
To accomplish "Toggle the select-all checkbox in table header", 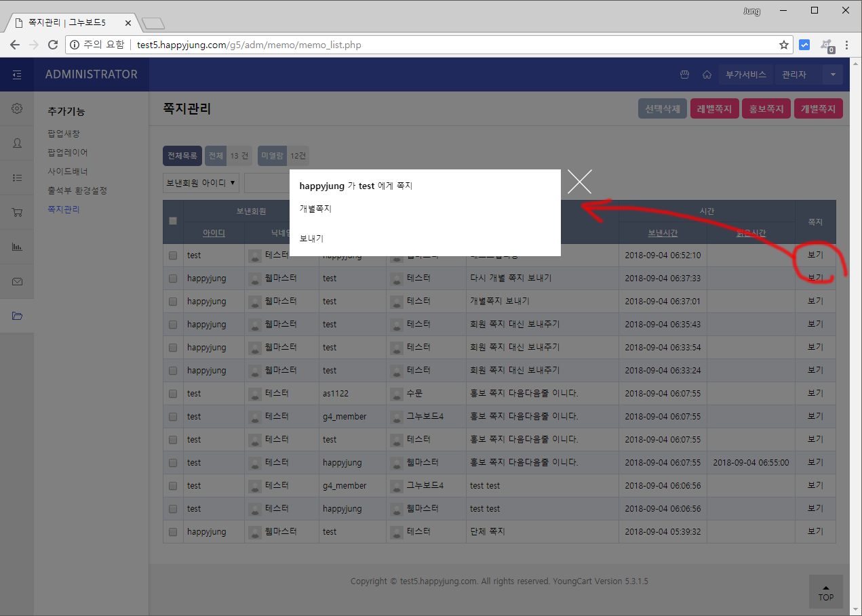I will (x=173, y=221).
